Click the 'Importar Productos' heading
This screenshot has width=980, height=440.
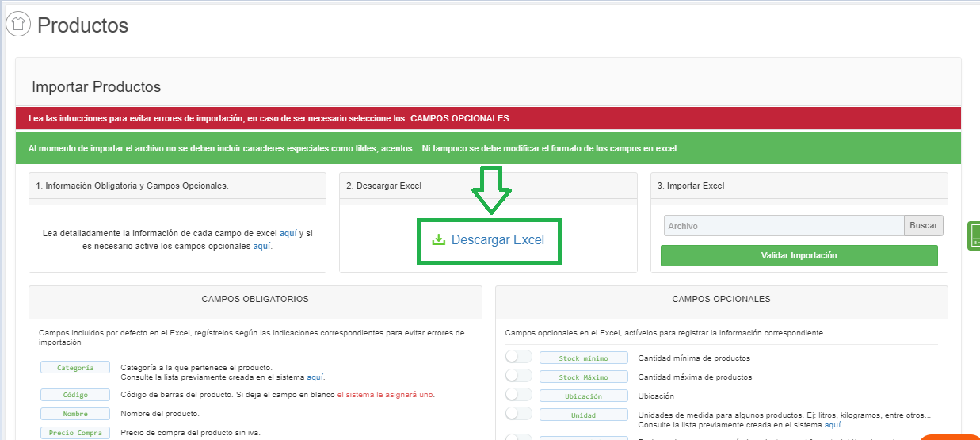[x=97, y=86]
